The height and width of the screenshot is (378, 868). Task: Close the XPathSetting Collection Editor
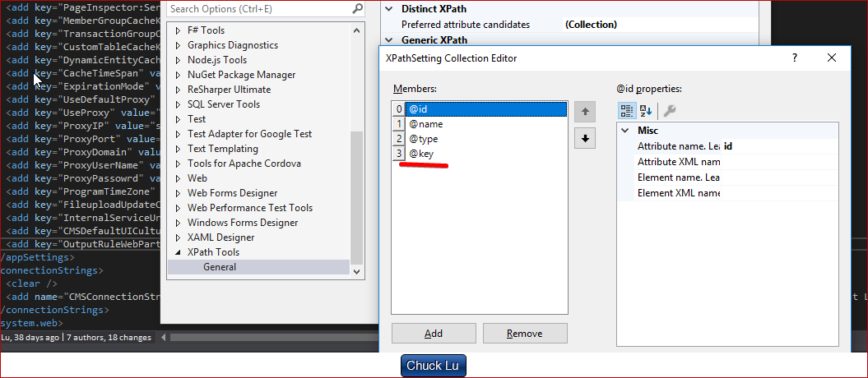832,58
